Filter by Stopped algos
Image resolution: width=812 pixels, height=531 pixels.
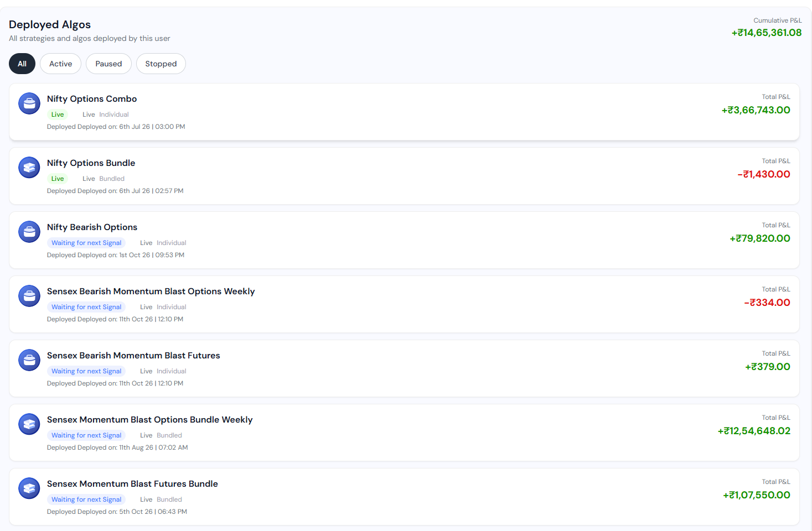point(161,64)
